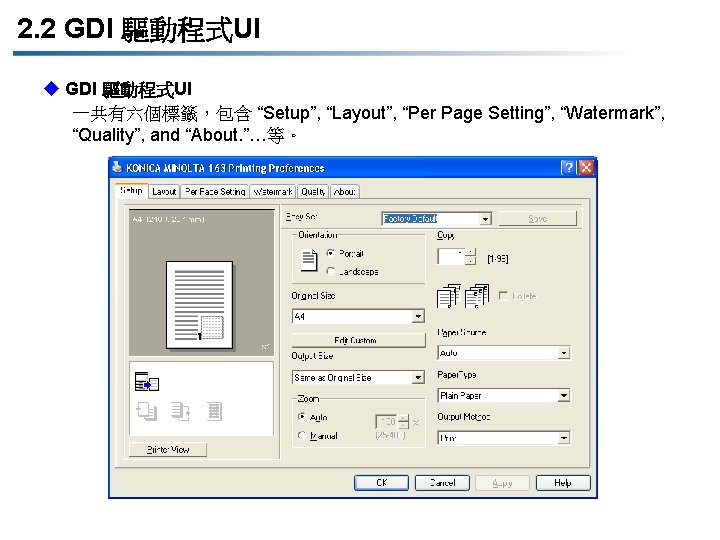720x540 pixels.
Task: Click the OK button
Action: point(381,483)
